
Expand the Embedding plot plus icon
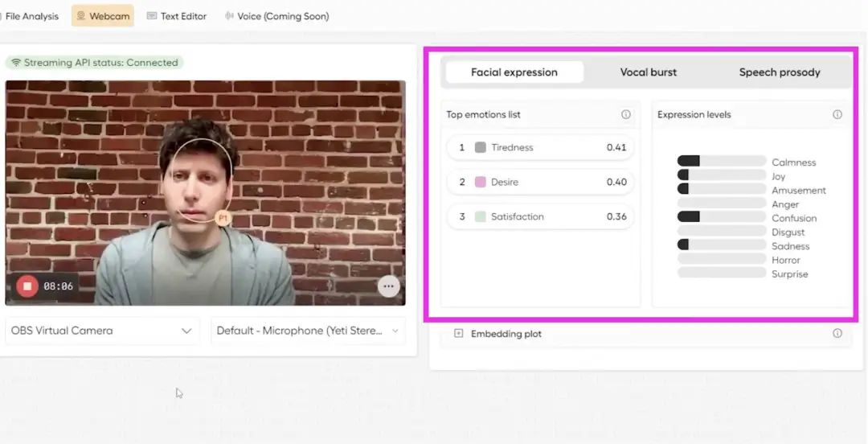tap(458, 333)
